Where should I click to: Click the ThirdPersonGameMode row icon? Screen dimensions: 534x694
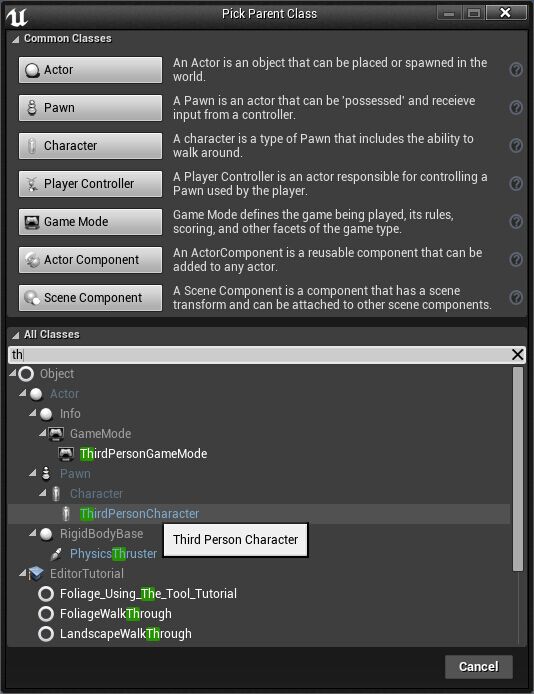(x=66, y=454)
